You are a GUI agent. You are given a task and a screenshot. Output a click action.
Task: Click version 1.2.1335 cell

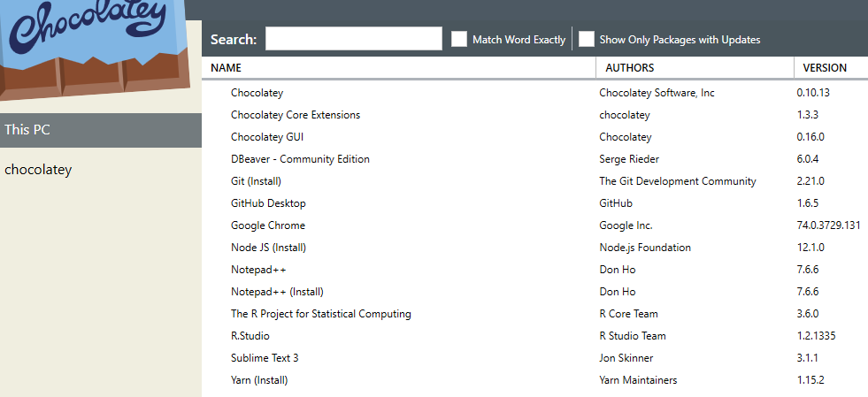816,336
